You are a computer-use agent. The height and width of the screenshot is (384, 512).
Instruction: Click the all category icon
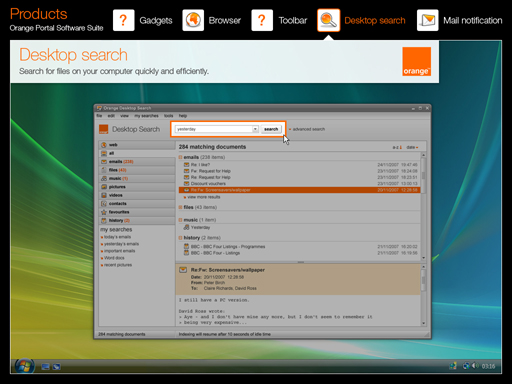(x=104, y=153)
